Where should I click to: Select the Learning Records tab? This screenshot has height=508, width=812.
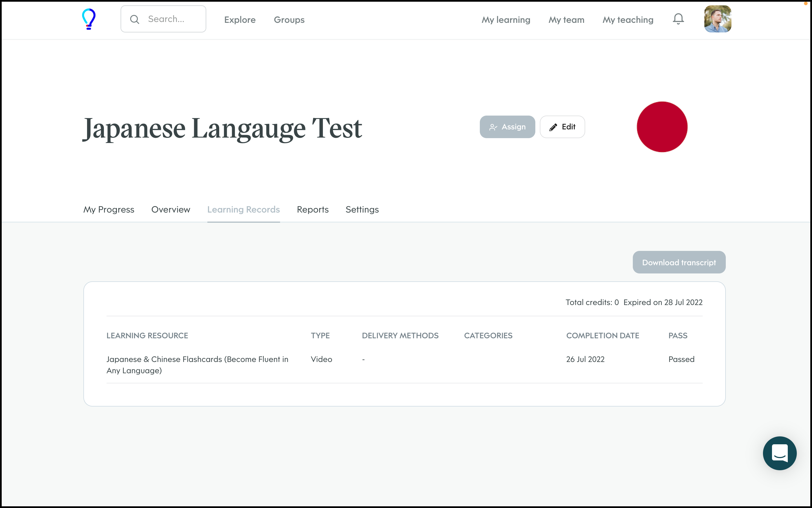click(x=243, y=209)
